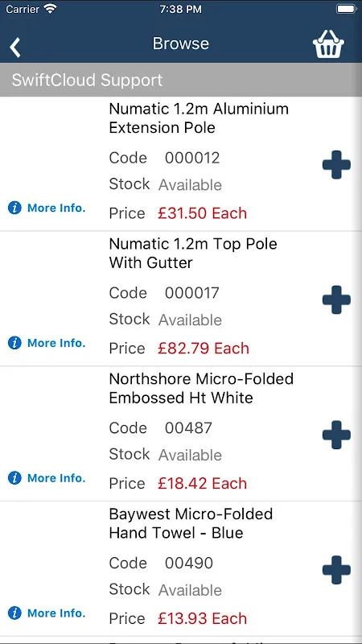This screenshot has height=644, width=362.
Task: Add Numatic Top Pole With Gutter
Action: tap(336, 299)
